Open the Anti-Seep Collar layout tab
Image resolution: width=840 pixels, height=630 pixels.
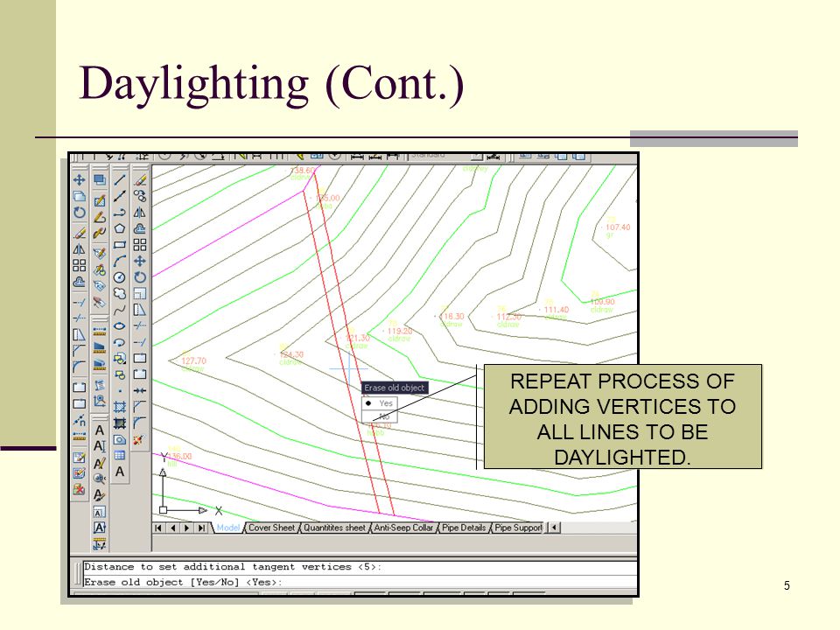[403, 528]
